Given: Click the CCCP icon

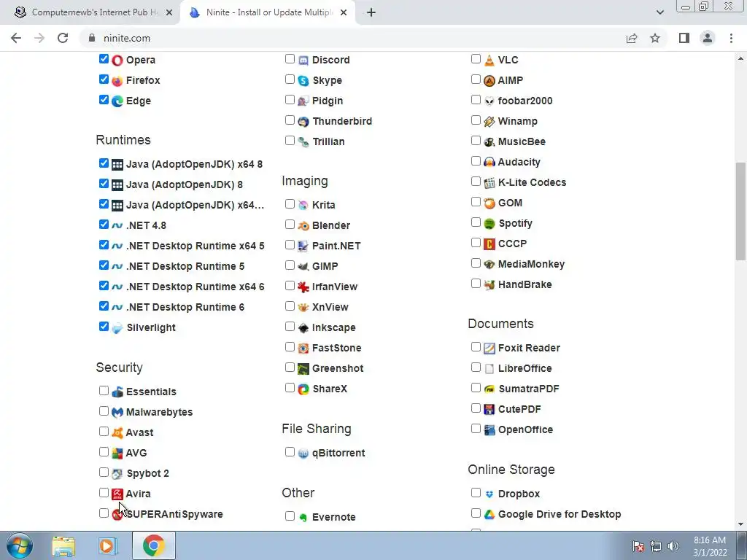Looking at the screenshot, I should 489,244.
